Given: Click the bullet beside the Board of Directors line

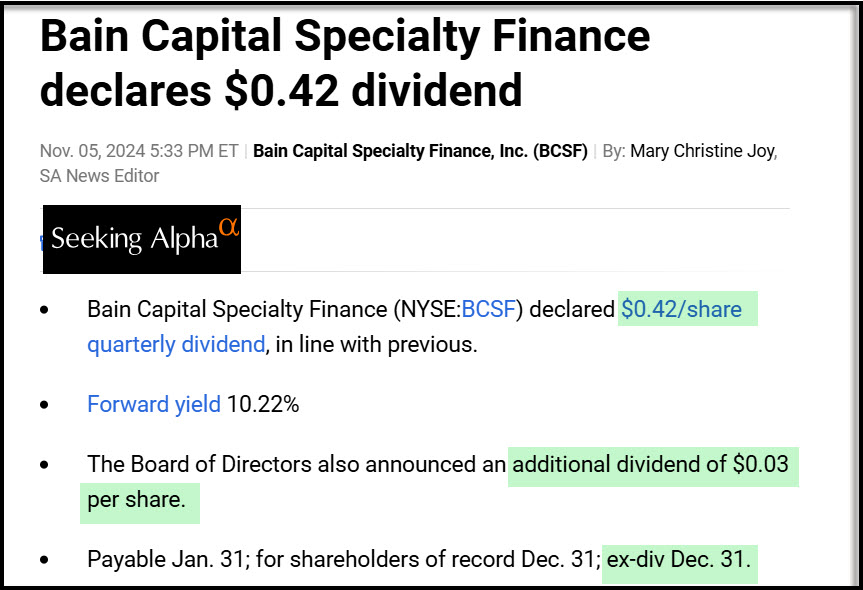Looking at the screenshot, I should 44,466.
